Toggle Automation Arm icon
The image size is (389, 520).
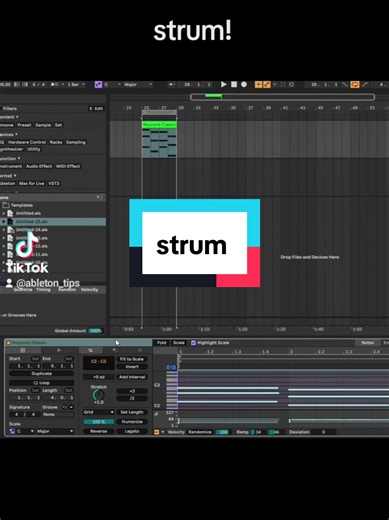point(267,85)
